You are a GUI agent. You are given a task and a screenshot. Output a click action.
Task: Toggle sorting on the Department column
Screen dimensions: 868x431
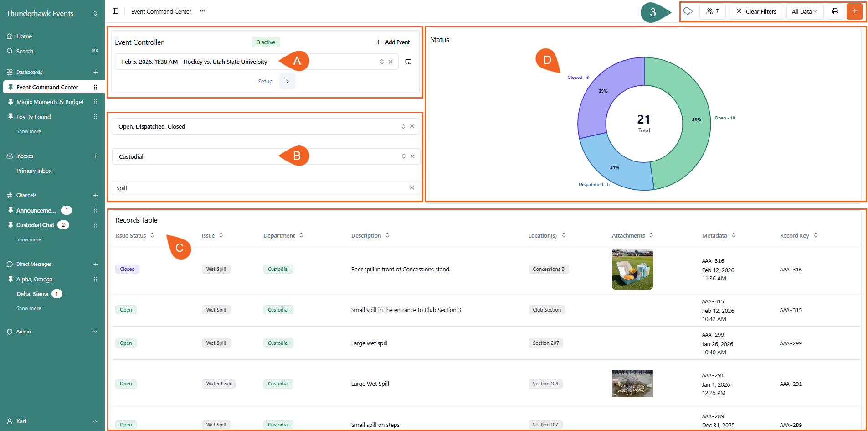[301, 235]
